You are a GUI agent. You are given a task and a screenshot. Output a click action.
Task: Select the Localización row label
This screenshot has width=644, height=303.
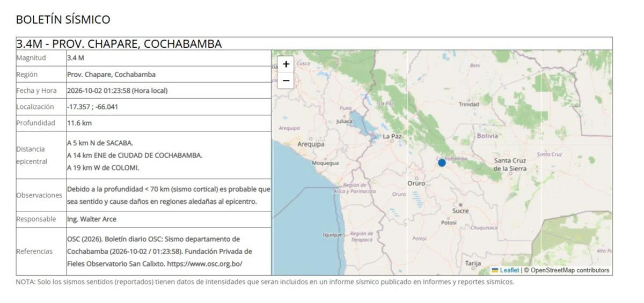(35, 107)
